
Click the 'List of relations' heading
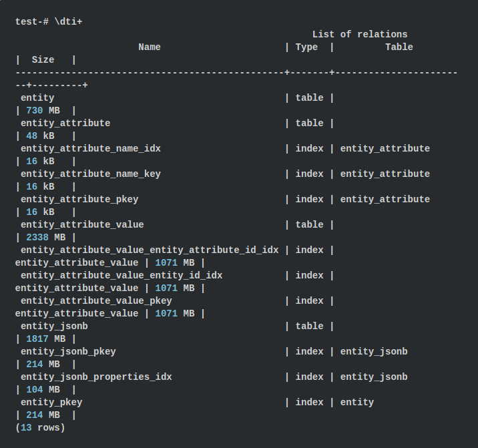pos(359,35)
